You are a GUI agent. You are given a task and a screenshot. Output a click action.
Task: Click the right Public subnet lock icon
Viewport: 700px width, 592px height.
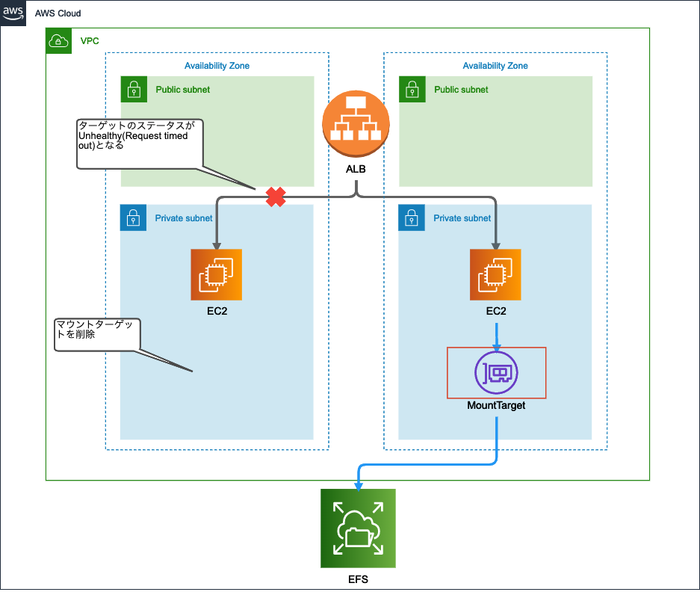(x=412, y=90)
